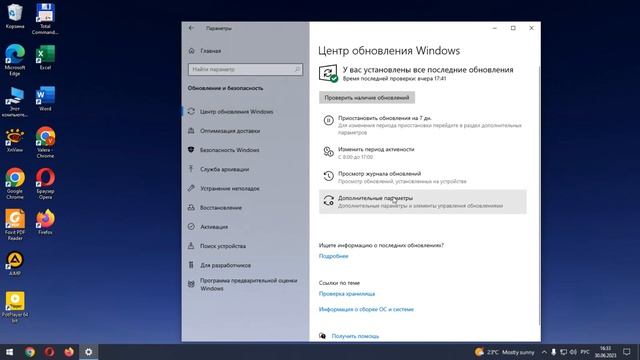Screen dimensions: 640x360
Task: Open "Поиск устройства" section
Action: pos(245,246)
